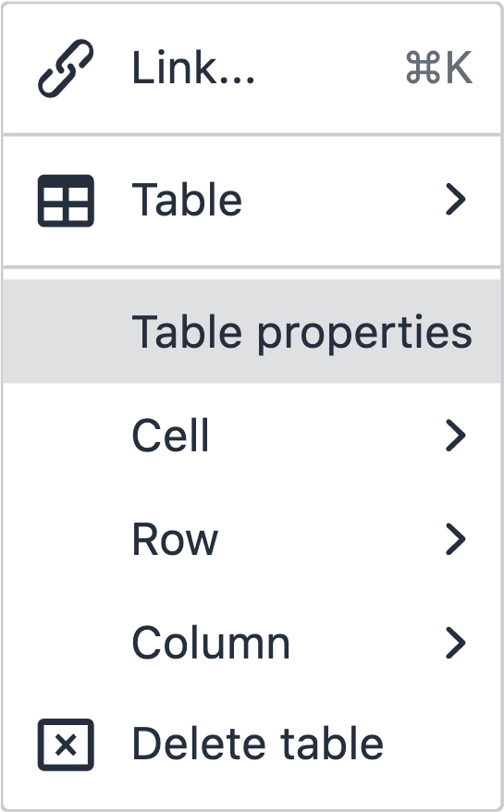The width and height of the screenshot is (504, 812).
Task: Click the word "properties" in highlighted item
Action: click(364, 334)
